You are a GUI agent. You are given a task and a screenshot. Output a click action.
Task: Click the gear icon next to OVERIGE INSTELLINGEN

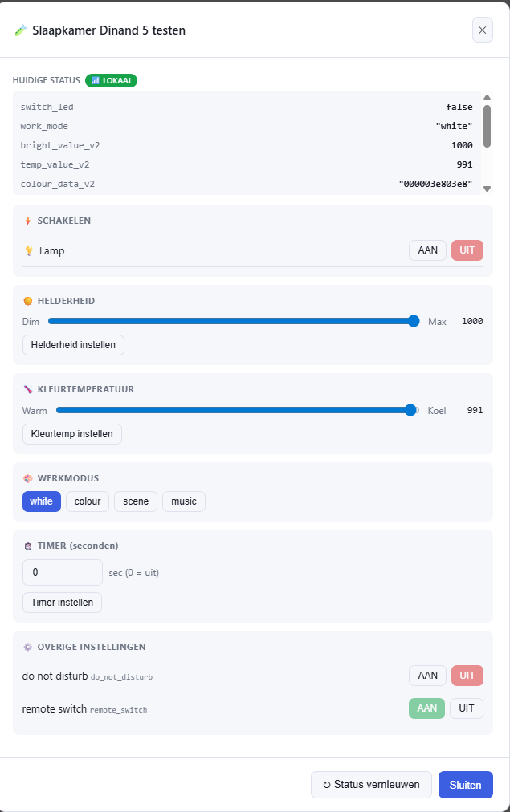point(28,647)
